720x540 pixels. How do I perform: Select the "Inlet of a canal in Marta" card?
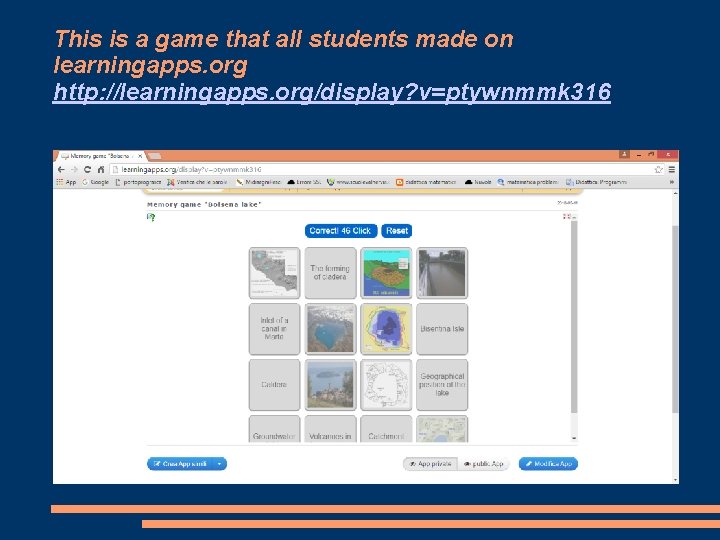(274, 329)
